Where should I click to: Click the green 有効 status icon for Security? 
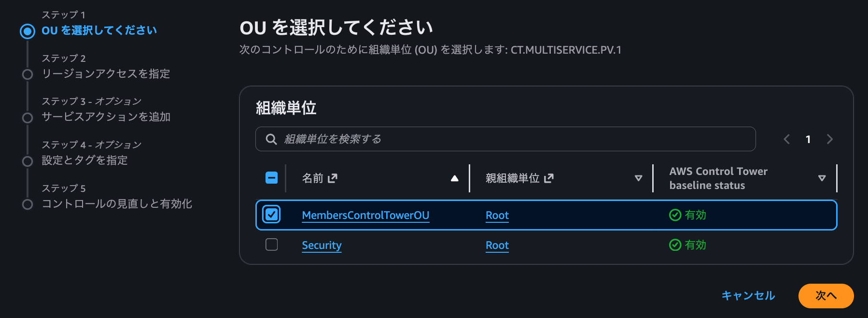pyautogui.click(x=675, y=245)
